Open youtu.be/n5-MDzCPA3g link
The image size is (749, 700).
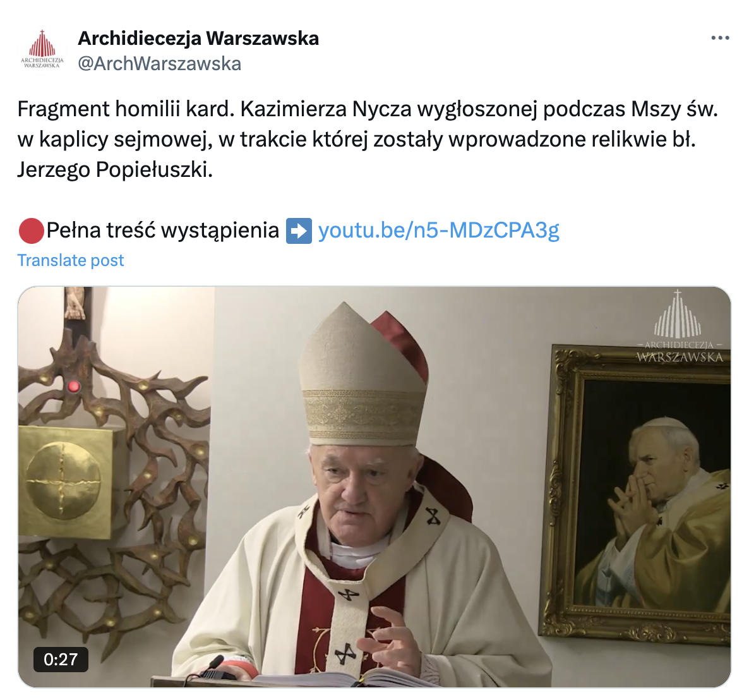(x=438, y=231)
